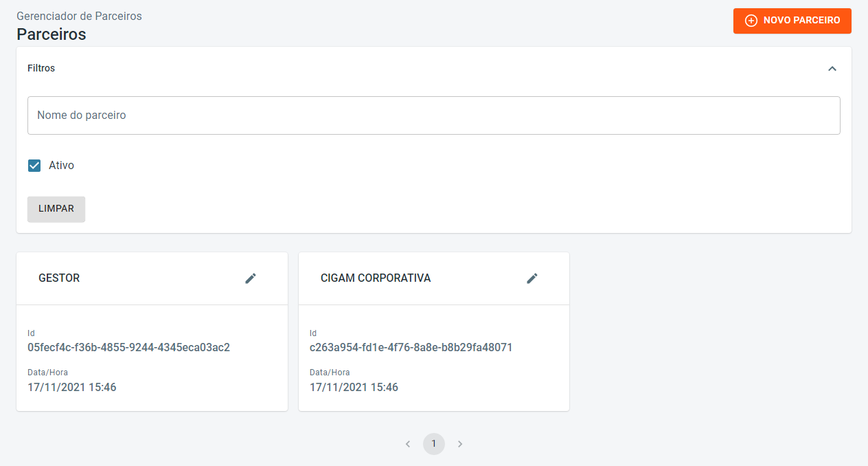This screenshot has height=466, width=868.
Task: Click the Filtros panel header title
Action: 41,69
